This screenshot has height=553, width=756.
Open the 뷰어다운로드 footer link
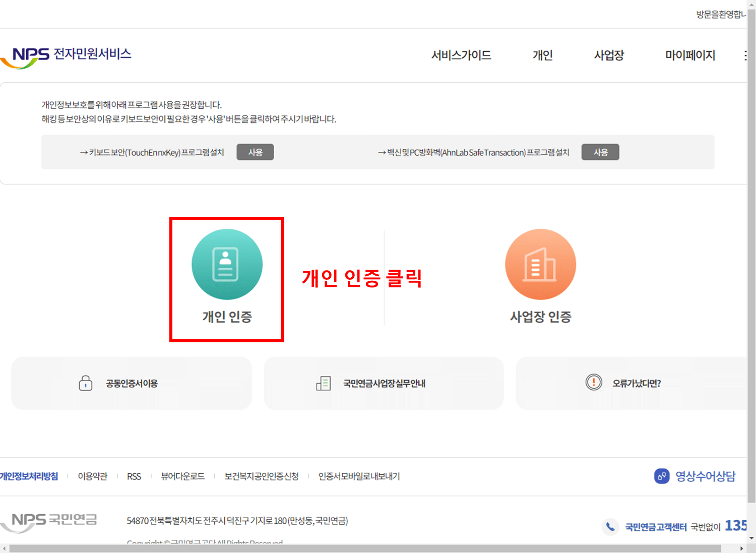pyautogui.click(x=182, y=476)
